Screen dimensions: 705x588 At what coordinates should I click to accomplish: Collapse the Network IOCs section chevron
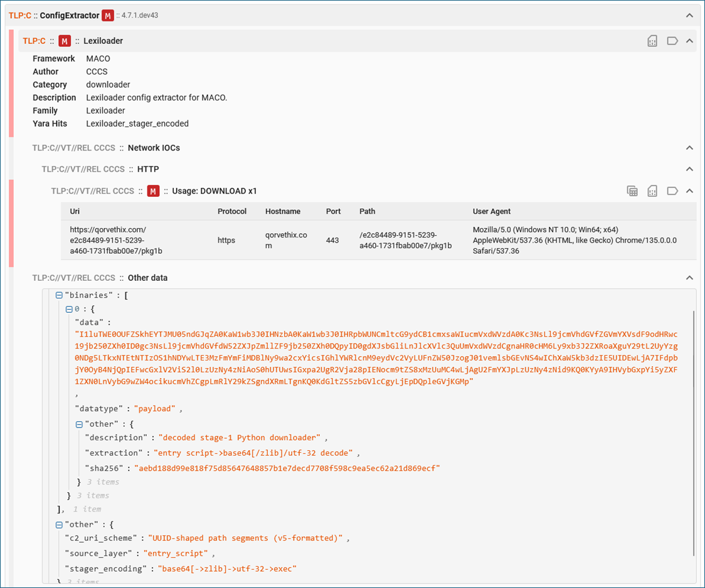pyautogui.click(x=689, y=148)
